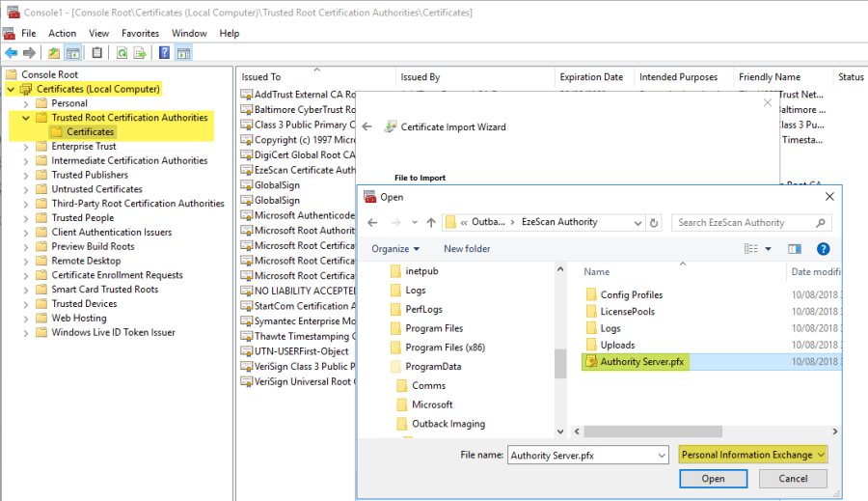868x501 pixels.
Task: Open the Action menu
Action: [62, 33]
